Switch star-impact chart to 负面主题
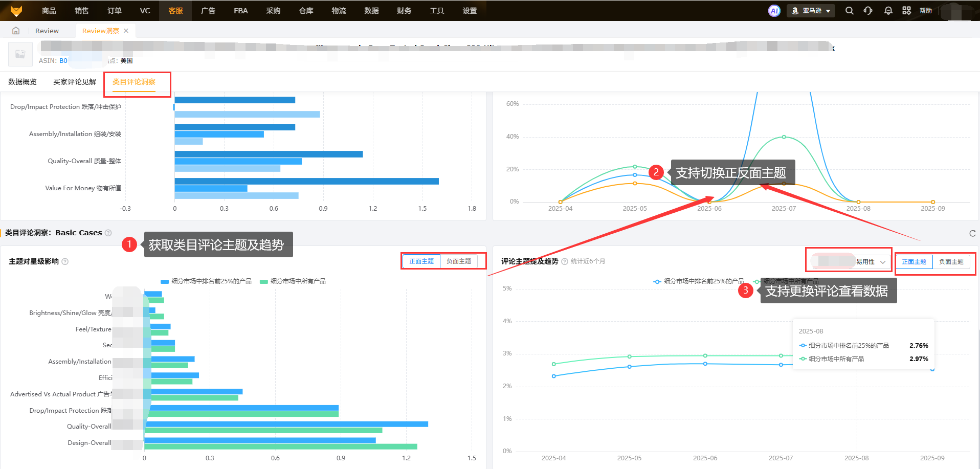980x469 pixels. coord(458,261)
